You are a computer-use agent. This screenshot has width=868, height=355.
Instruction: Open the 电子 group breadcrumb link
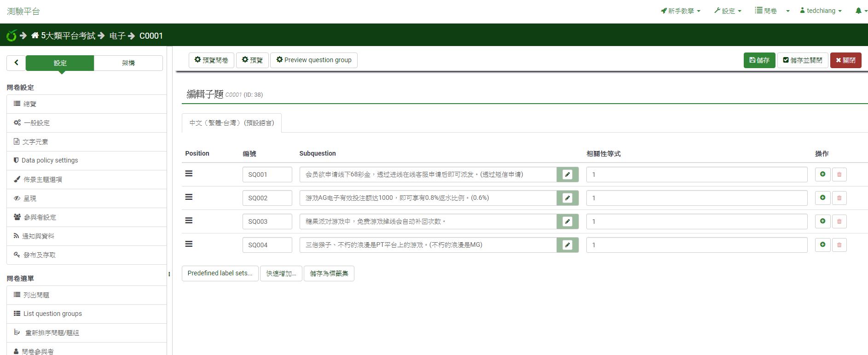[x=117, y=35]
